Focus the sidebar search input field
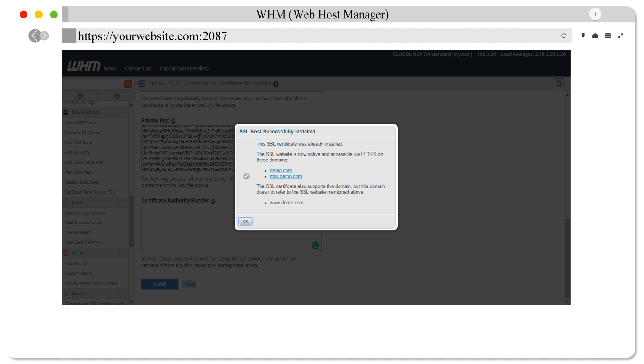This screenshot has height=364, width=644. (94, 84)
